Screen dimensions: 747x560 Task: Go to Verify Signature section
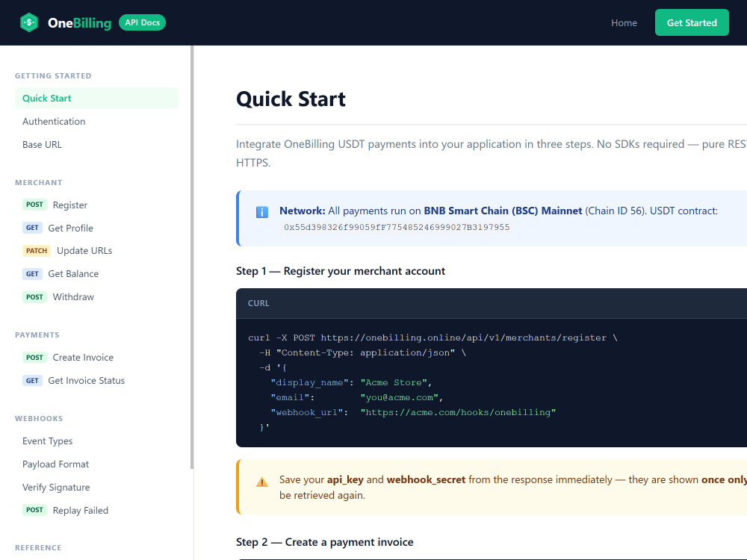[96, 487]
